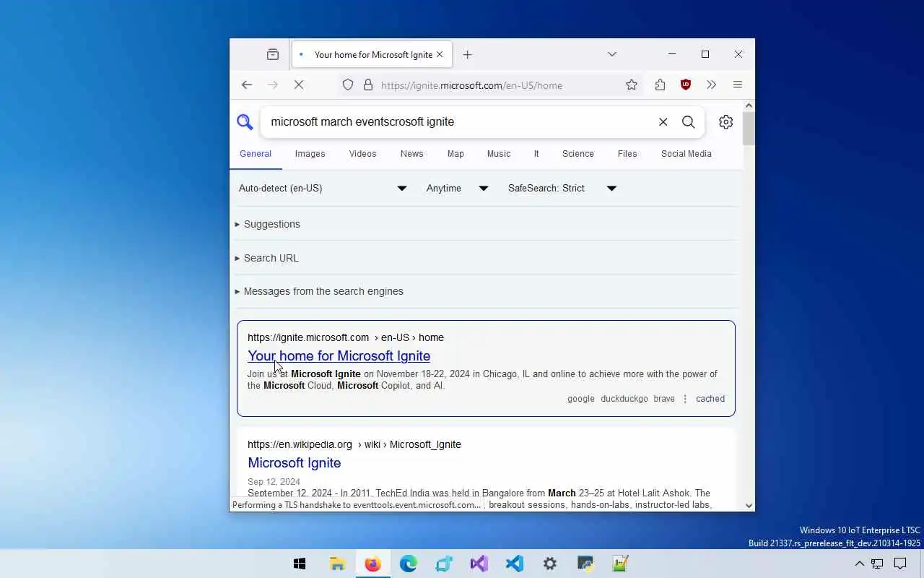View site security padlock information

(368, 85)
